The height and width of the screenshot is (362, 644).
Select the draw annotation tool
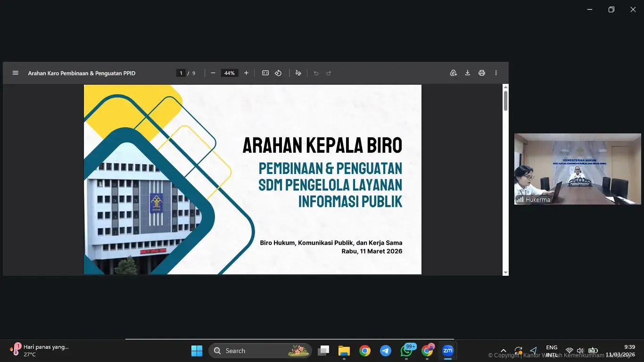point(298,73)
